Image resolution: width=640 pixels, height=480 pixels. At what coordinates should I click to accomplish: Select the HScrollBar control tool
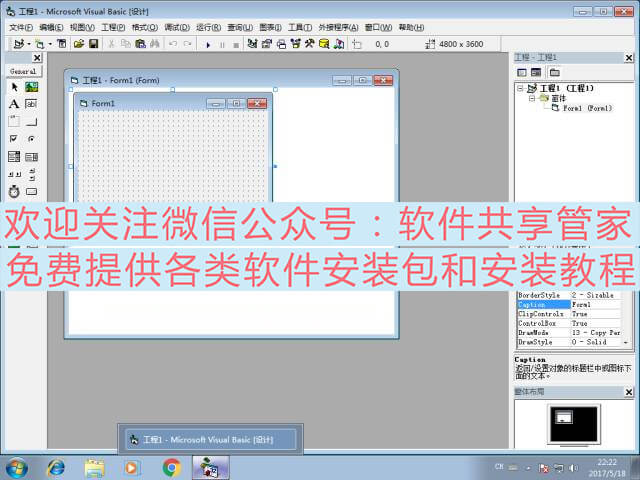pos(14,174)
